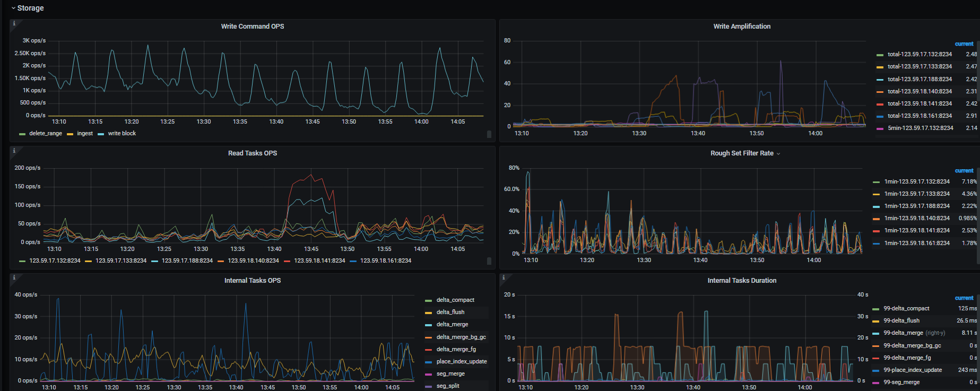This screenshot has height=391, width=980.
Task: Open the Write Command OPS panel title menu
Action: click(252, 27)
